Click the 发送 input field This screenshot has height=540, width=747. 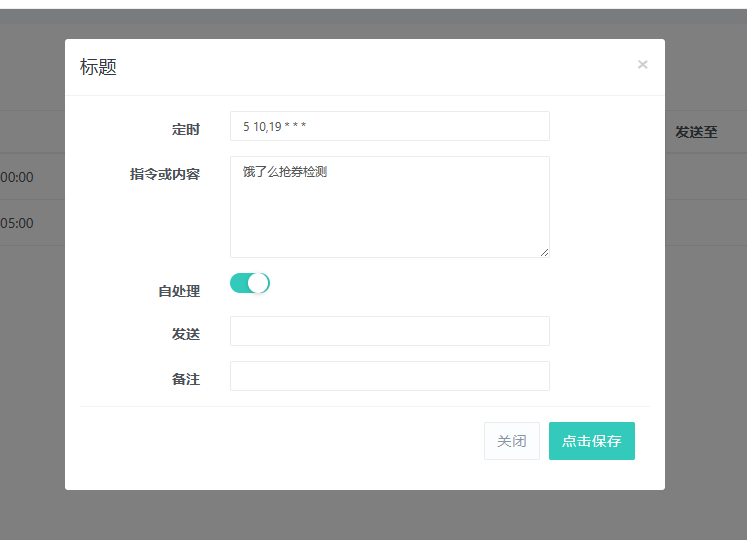390,331
